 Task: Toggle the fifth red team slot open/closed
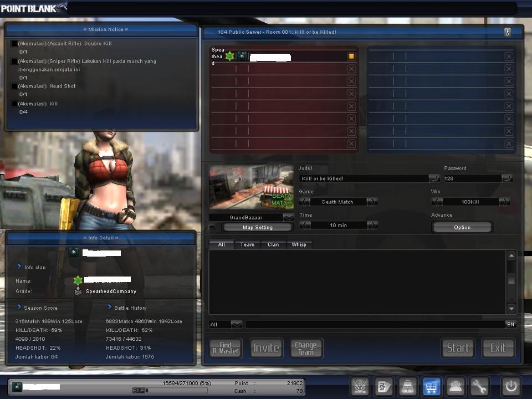click(x=351, y=106)
